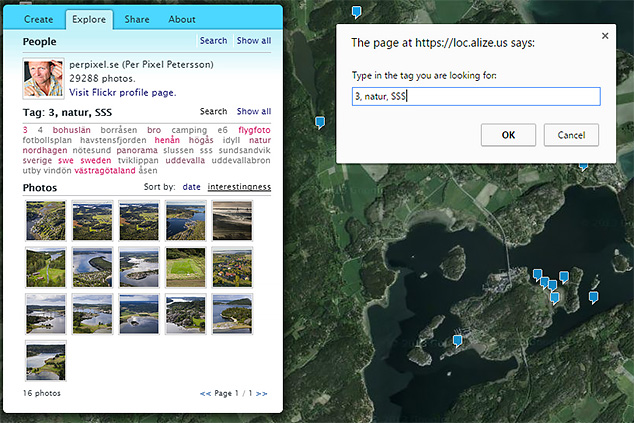Open the green football field photo thumbnail
This screenshot has width=634, height=423.
(x=186, y=267)
